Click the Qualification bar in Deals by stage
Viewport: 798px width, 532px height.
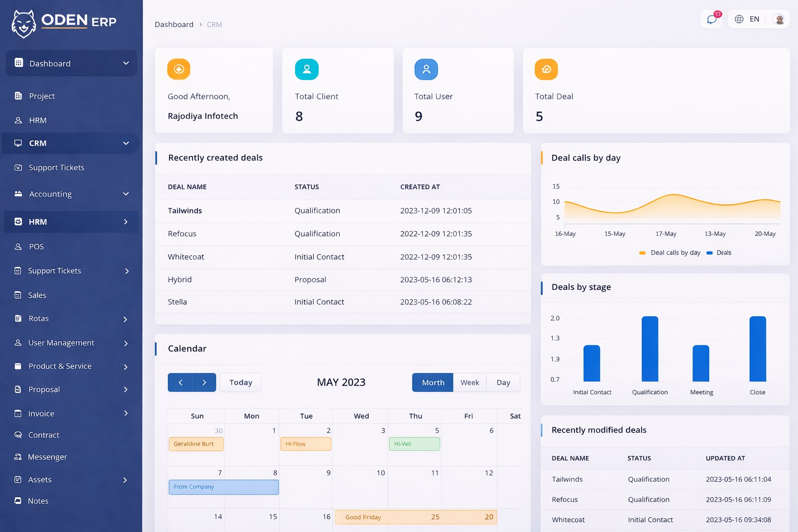coord(649,348)
